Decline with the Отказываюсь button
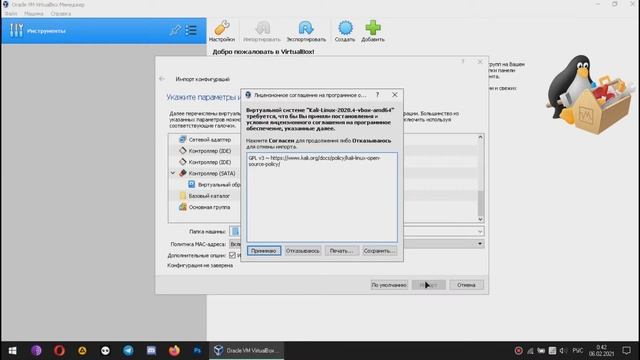The image size is (640, 360). tap(302, 251)
